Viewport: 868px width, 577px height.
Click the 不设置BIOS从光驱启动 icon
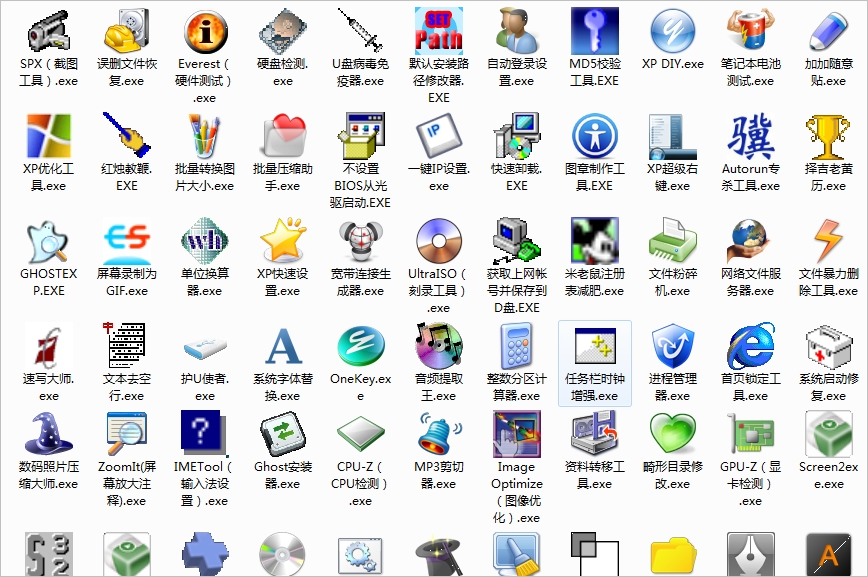(360, 136)
